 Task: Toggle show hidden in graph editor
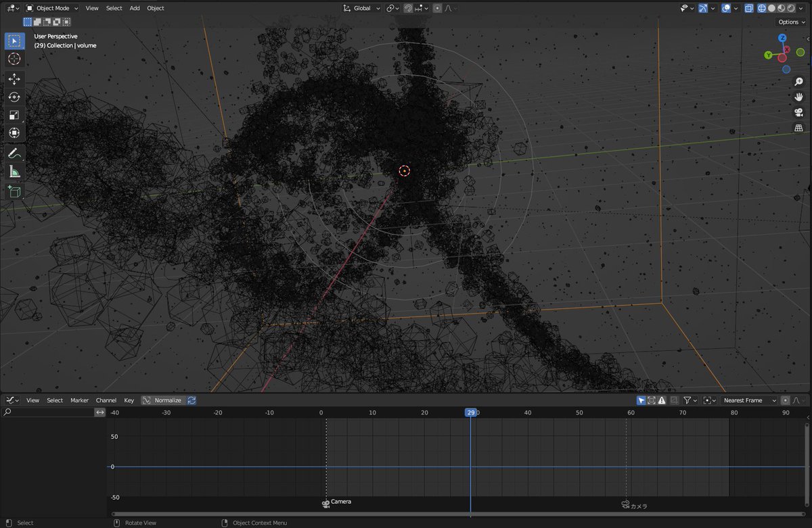coord(651,400)
